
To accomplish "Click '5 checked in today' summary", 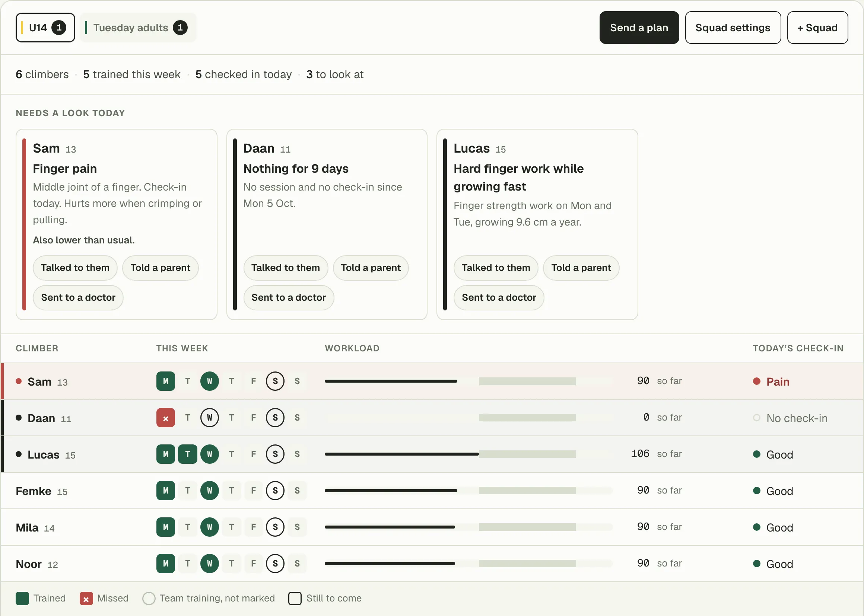I will click(x=243, y=74).
